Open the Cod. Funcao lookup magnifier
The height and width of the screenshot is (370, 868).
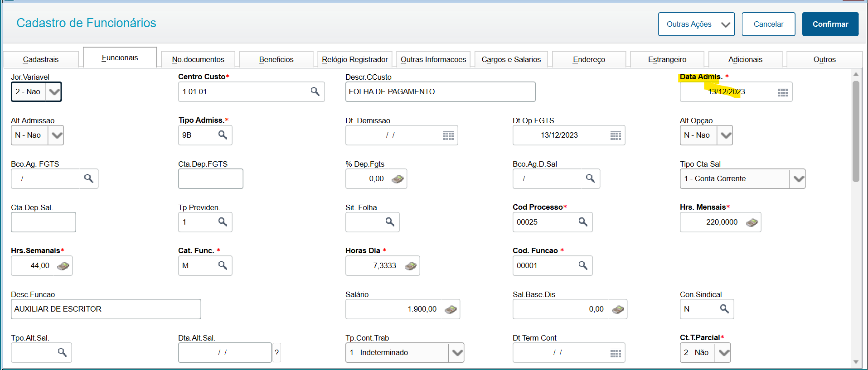click(x=583, y=265)
